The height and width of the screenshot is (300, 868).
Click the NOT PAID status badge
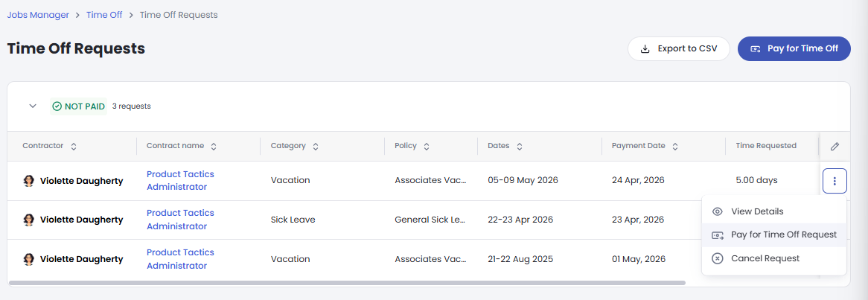[78, 106]
